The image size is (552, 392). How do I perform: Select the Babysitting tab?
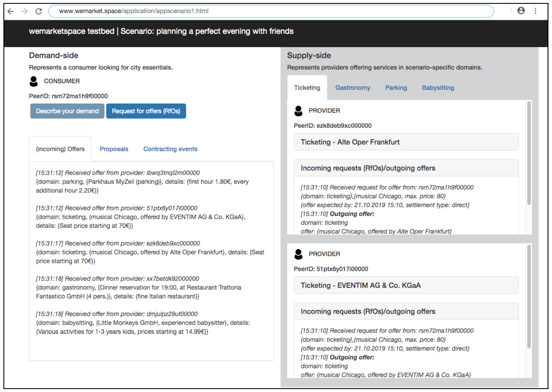(x=438, y=88)
